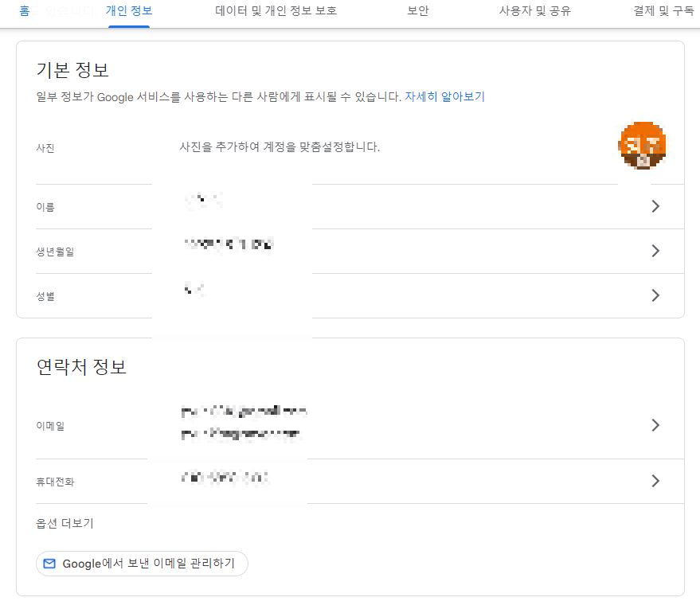The height and width of the screenshot is (609, 700).
Task: Switch to the 보안 tab
Action: click(x=417, y=11)
